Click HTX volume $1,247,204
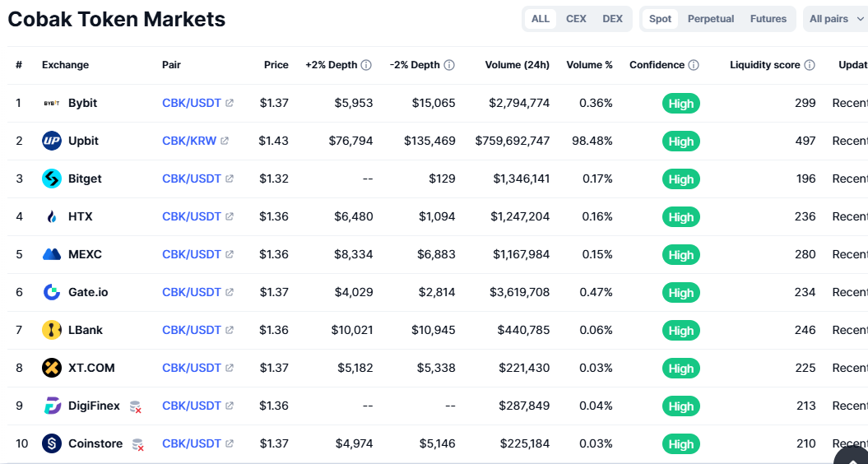Image resolution: width=868 pixels, height=464 pixels. tap(520, 216)
